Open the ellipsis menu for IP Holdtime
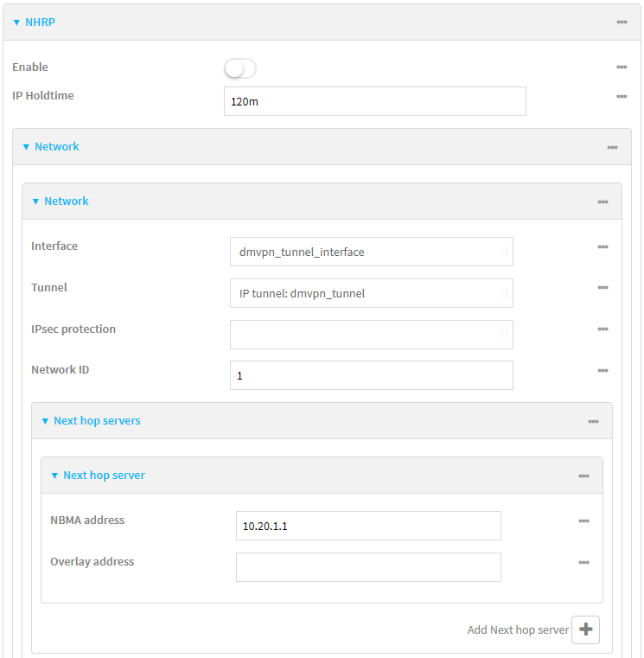Screen dimensions: 644x658 [621, 97]
